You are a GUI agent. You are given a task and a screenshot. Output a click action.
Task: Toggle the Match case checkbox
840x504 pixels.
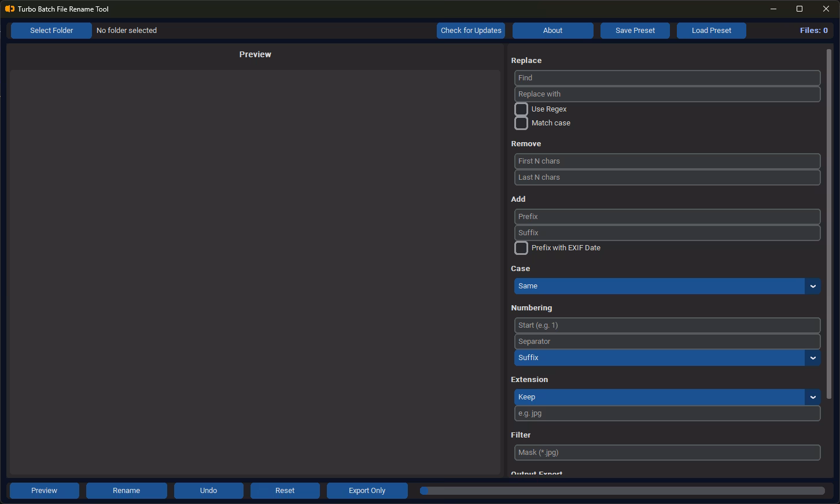(521, 123)
